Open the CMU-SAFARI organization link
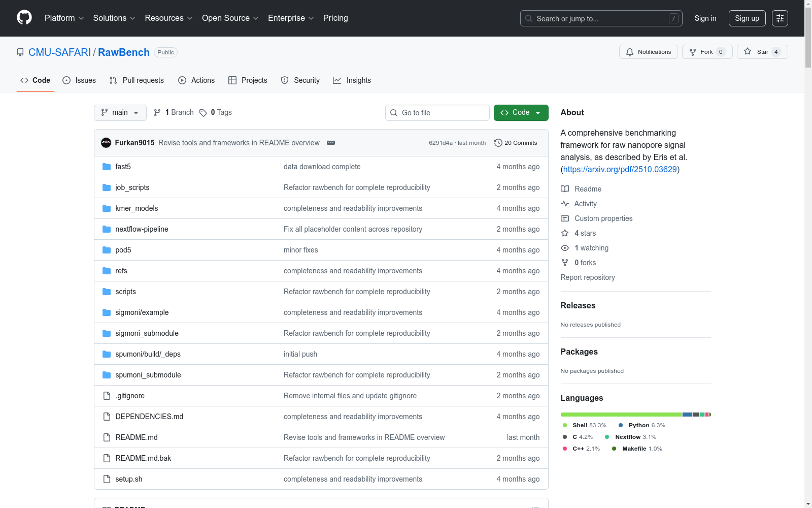812x508 pixels. click(x=60, y=52)
